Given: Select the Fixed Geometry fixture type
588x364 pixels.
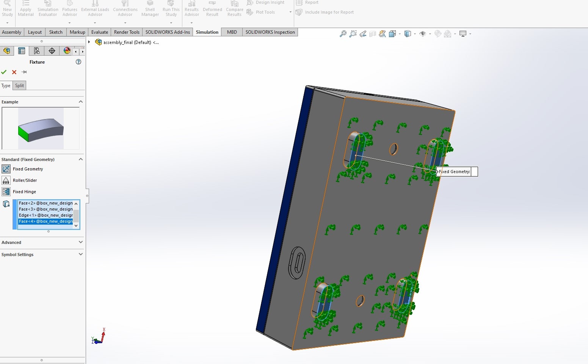Looking at the screenshot, I should 6,169.
